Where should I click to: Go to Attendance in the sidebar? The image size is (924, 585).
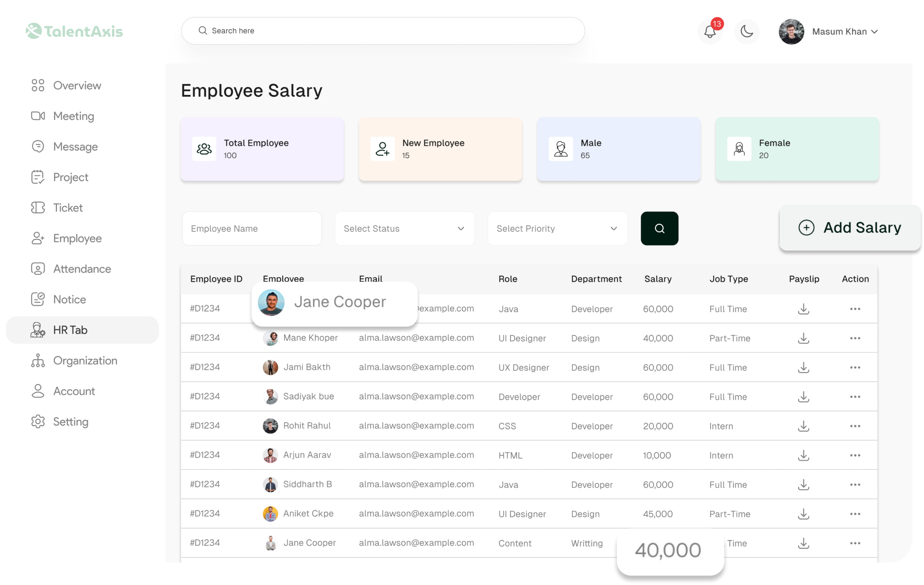coord(82,269)
